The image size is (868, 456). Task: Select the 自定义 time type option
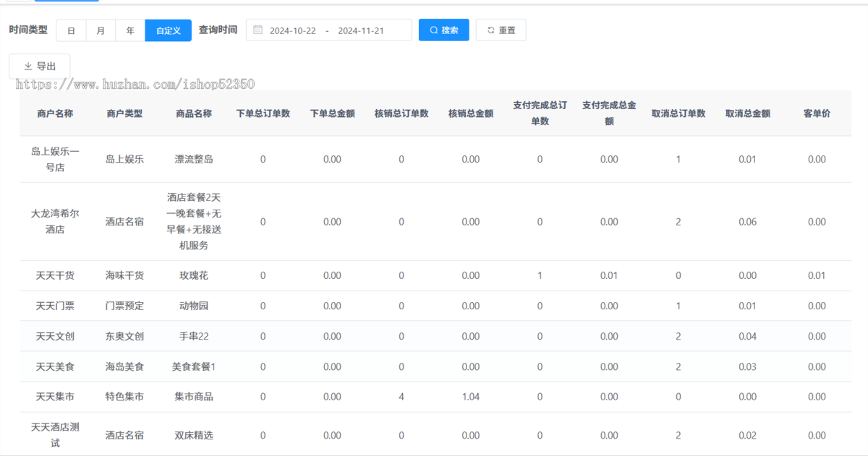169,30
